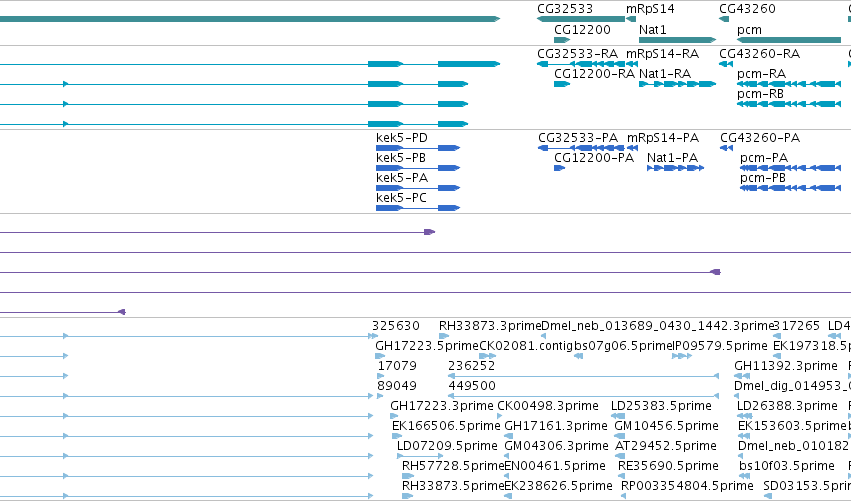The height and width of the screenshot is (501, 851).
Task: Open the kek5-PD protein feature
Action: coord(418,148)
